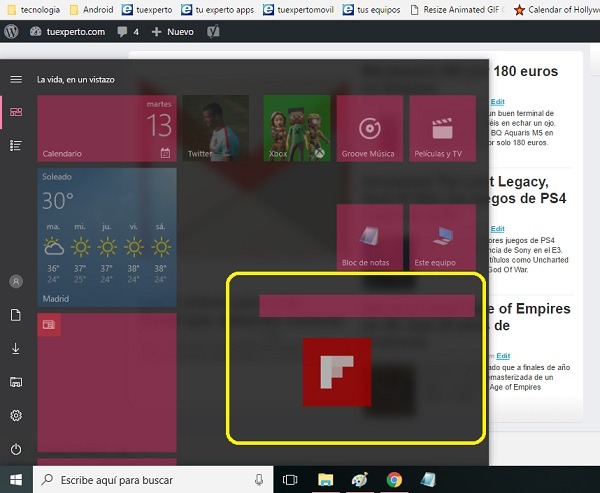The image size is (600, 493).
Task: Open the Calendar of Hollywood bookmark
Action: coord(557,10)
